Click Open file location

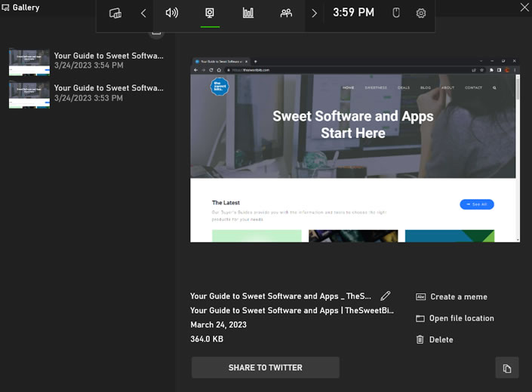tap(455, 318)
